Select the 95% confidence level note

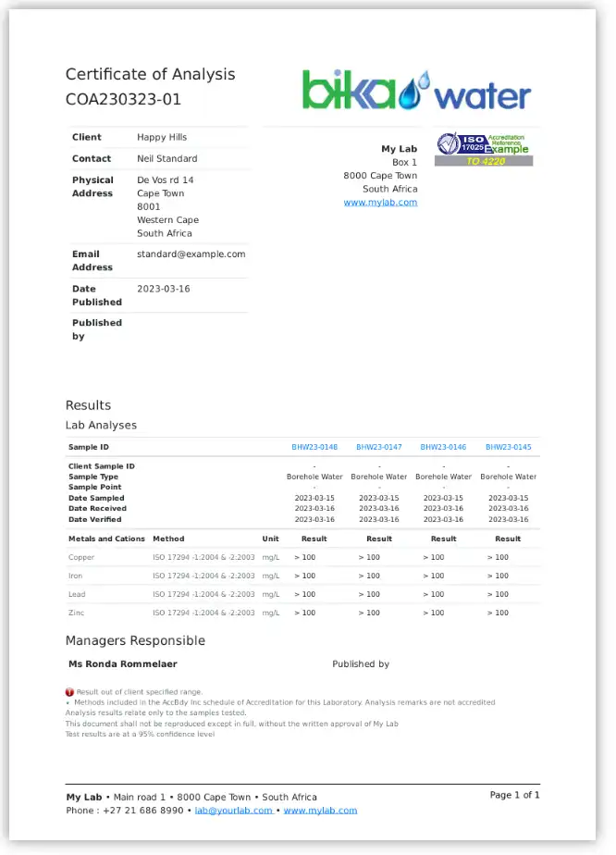140,735
